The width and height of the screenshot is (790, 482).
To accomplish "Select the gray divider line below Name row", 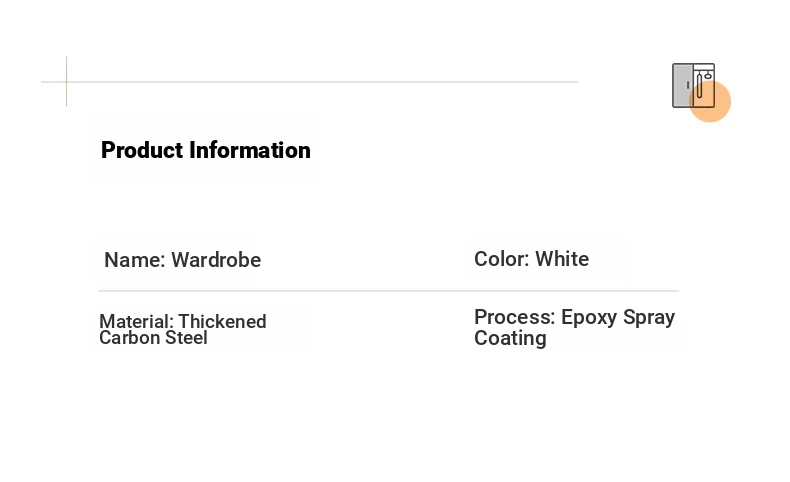I will pyautogui.click(x=388, y=291).
